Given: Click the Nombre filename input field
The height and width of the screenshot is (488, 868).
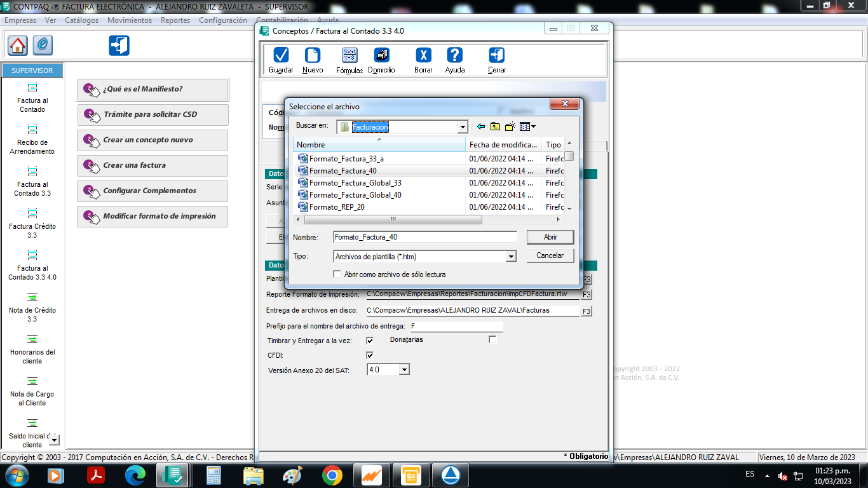Looking at the screenshot, I should tap(425, 237).
